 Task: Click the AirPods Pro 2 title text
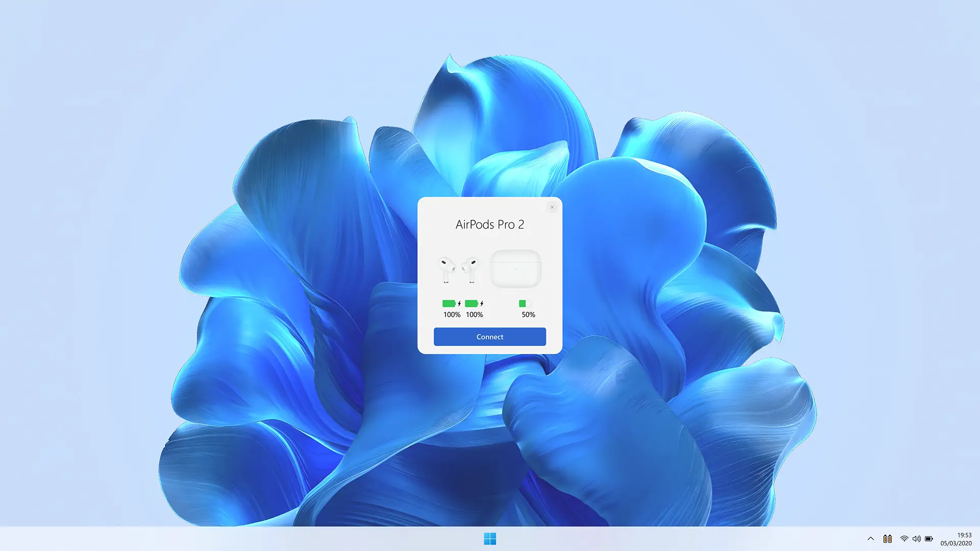coord(489,224)
